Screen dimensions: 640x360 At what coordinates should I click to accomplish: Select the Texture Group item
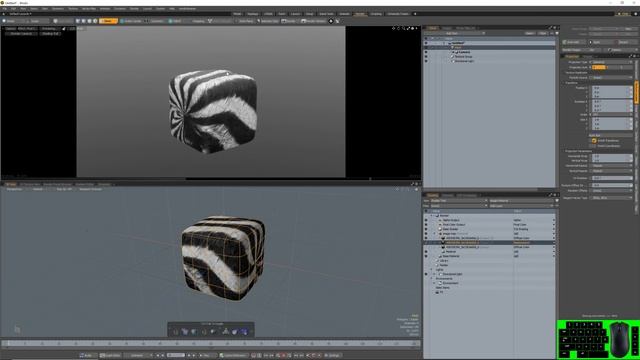click(464, 57)
